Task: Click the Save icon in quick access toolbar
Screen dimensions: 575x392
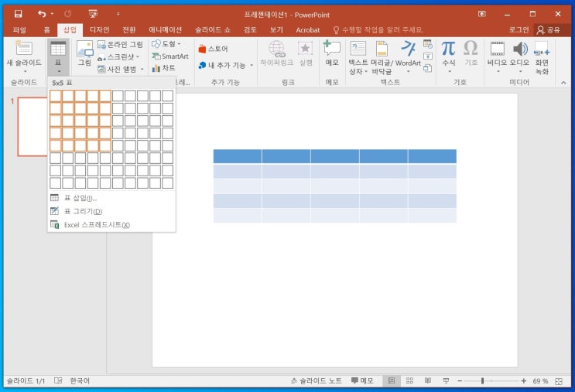Action: click(18, 14)
